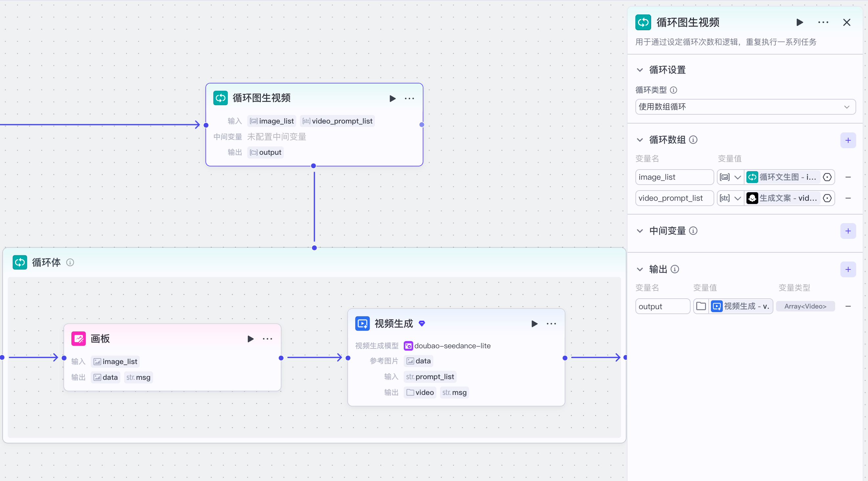Open the 使用数组循环 loop type dropdown
This screenshot has width=868, height=481.
point(745,107)
